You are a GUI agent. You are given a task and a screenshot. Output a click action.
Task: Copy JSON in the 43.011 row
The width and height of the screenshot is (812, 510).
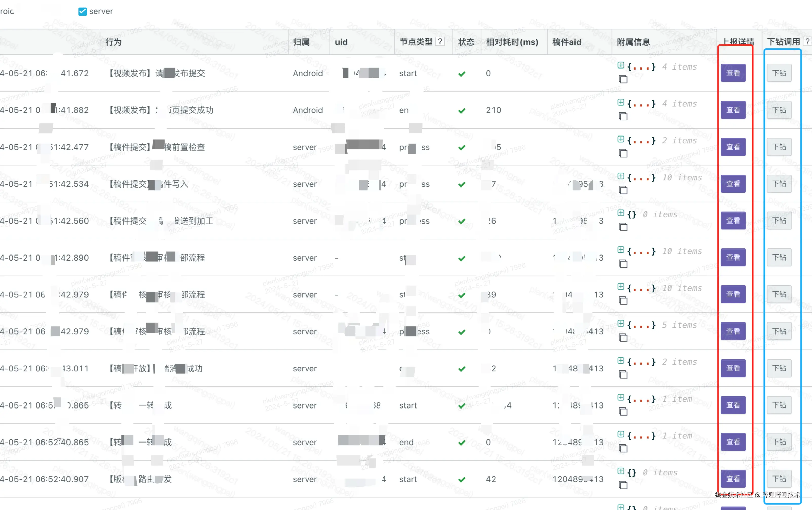pos(623,375)
